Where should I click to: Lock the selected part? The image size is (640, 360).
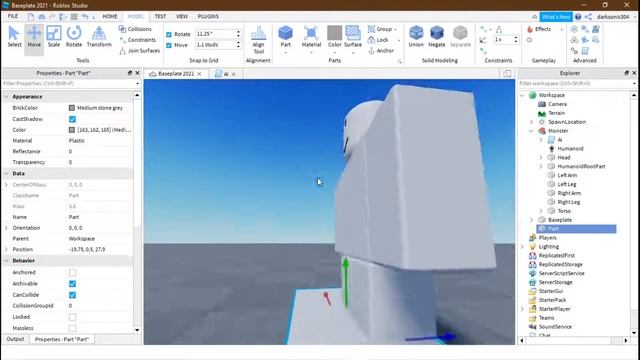[x=378, y=40]
